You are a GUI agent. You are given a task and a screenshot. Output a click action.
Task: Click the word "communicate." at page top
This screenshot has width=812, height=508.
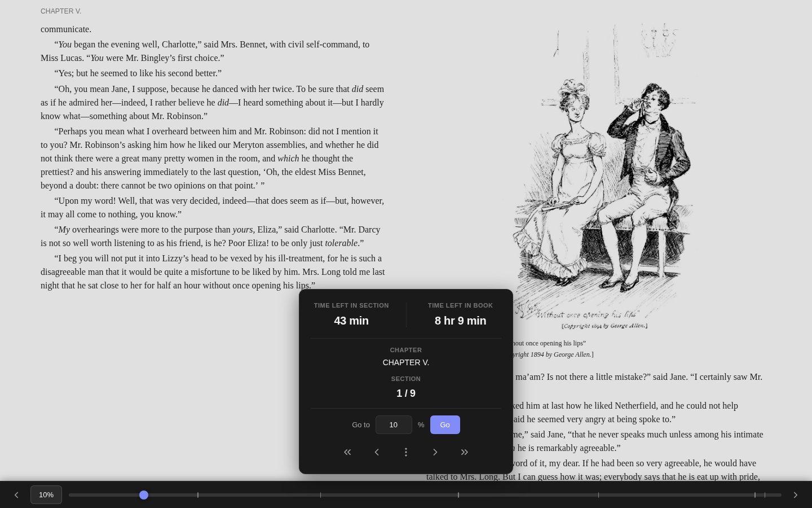[66, 29]
